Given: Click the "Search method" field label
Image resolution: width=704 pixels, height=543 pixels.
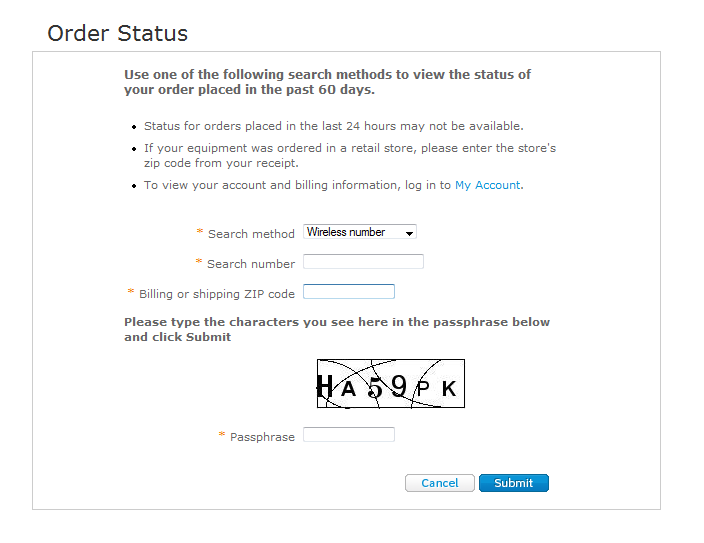Looking at the screenshot, I should pyautogui.click(x=251, y=234).
